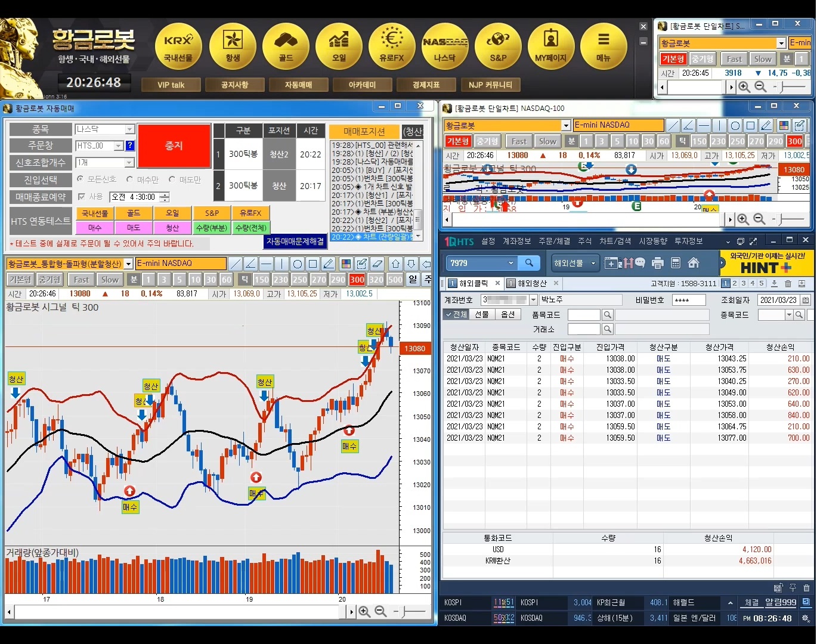
Task: Click the search magnifier next to 7979
Action: [x=529, y=263]
